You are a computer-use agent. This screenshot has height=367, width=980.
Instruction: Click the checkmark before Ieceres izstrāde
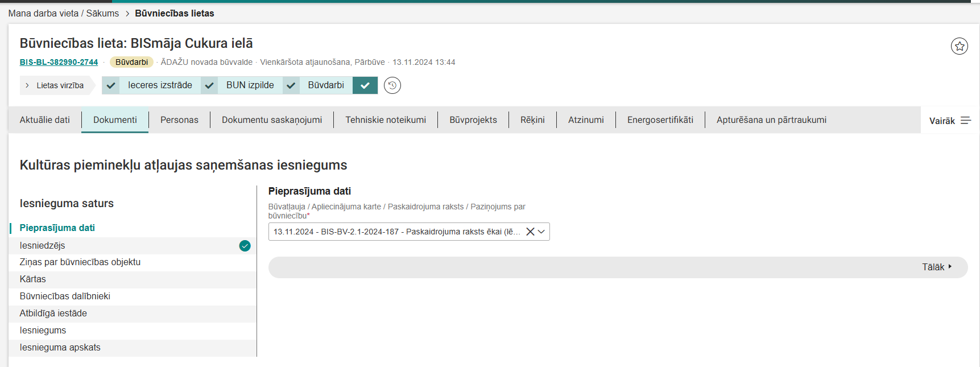coord(111,85)
